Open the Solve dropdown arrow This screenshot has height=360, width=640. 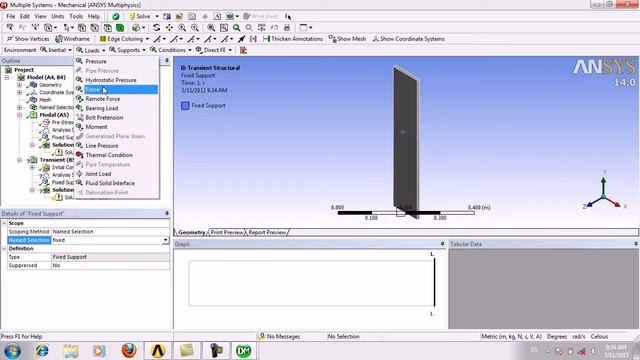pyautogui.click(x=157, y=16)
